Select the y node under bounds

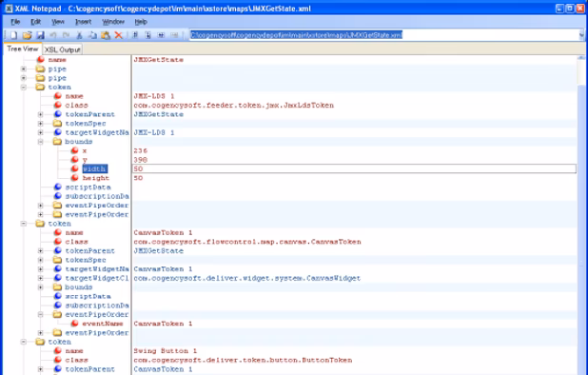pos(85,160)
